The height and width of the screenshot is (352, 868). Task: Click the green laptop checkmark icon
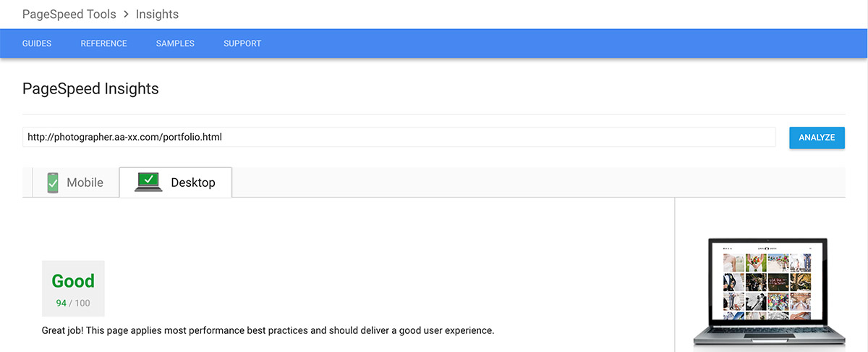[148, 182]
